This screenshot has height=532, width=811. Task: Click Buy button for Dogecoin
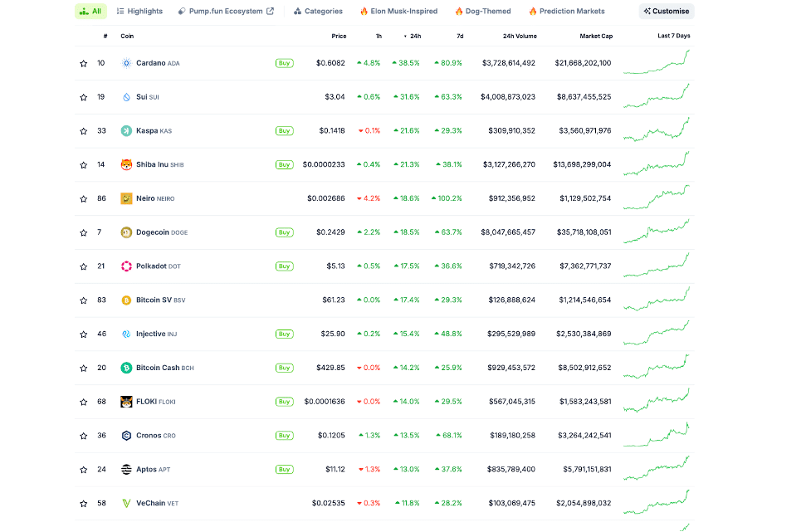(285, 232)
